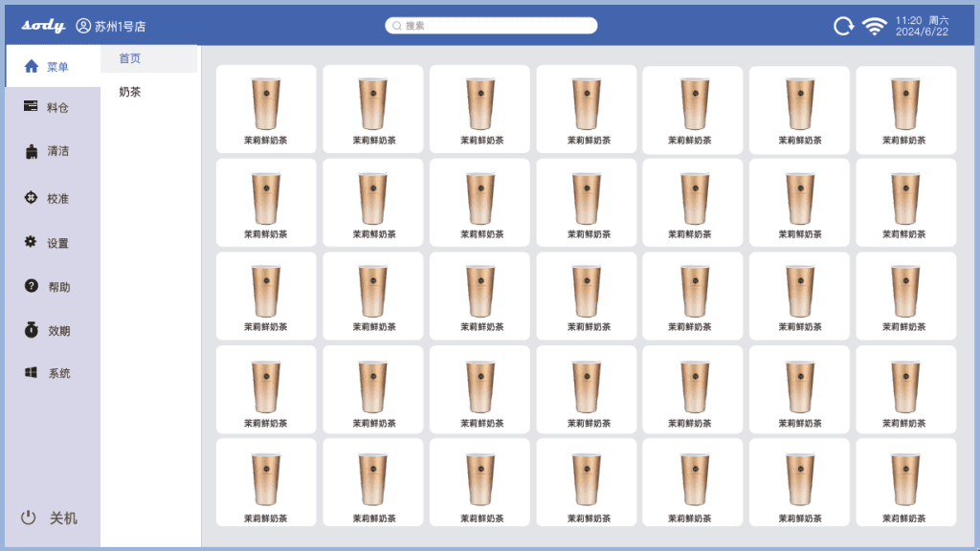The image size is (980, 551).
Task: Click the magnifier icon in search box
Action: pos(396,26)
